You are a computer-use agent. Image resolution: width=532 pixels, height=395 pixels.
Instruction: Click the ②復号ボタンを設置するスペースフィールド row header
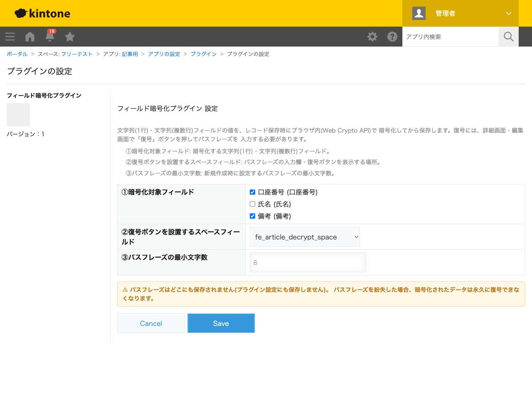[181, 237]
